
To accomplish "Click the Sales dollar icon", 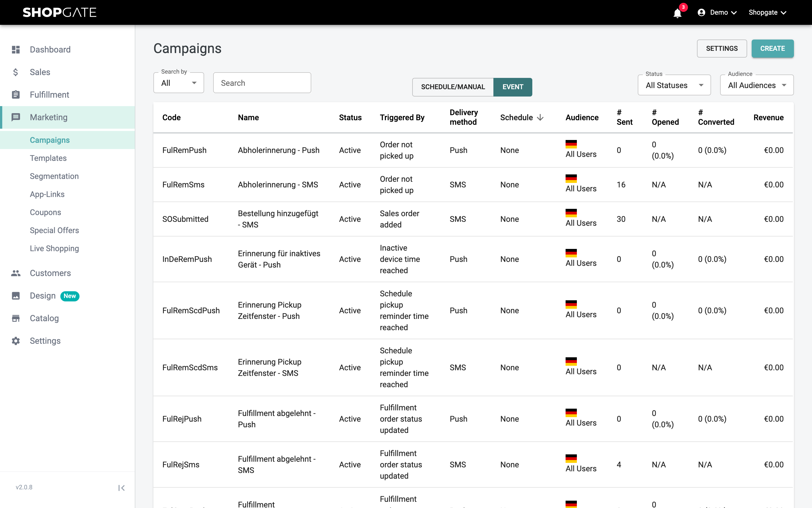I will click(16, 72).
